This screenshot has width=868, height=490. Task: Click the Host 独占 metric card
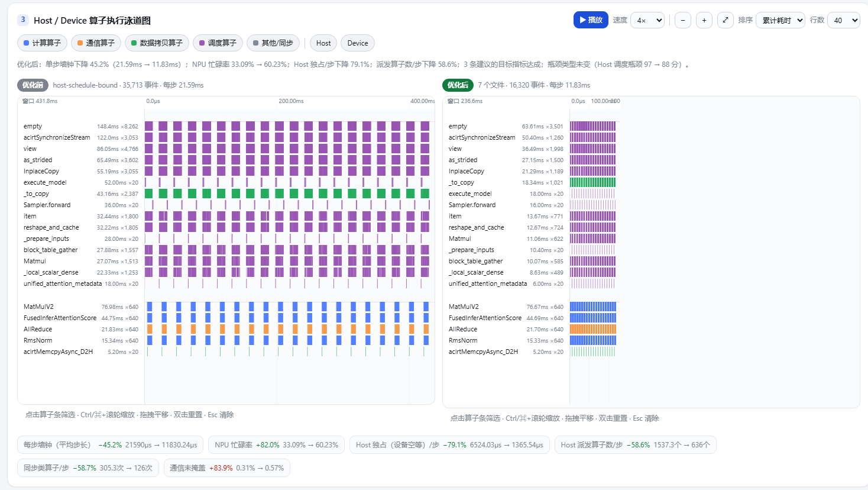pyautogui.click(x=450, y=445)
